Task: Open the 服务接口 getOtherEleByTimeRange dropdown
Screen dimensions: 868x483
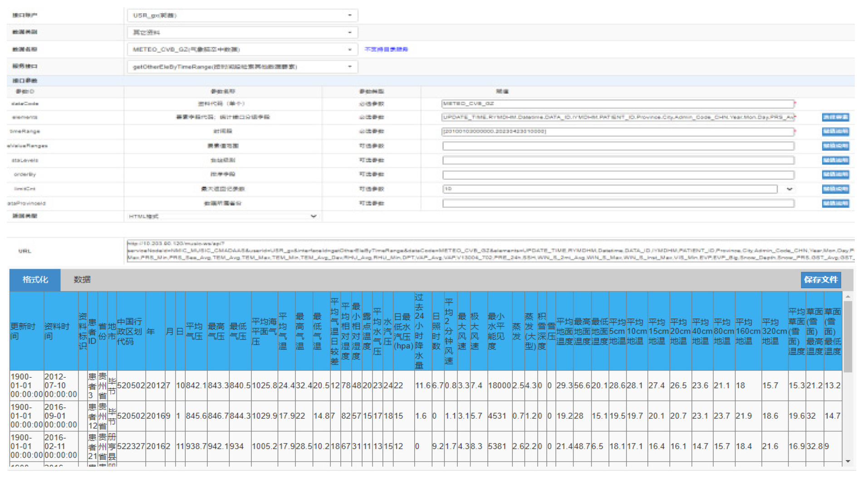Action: [349, 66]
